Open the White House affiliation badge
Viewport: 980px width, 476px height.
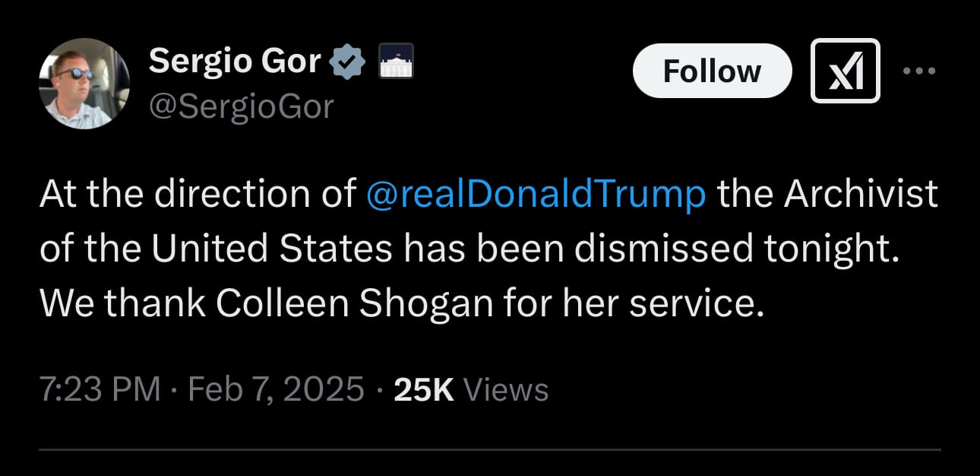click(394, 61)
